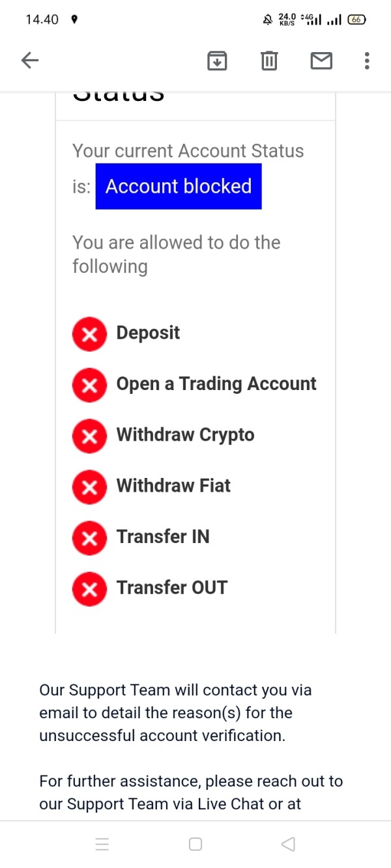This screenshot has width=391, height=868.
Task: Tap the Withdraw Crypto text label
Action: tap(185, 435)
